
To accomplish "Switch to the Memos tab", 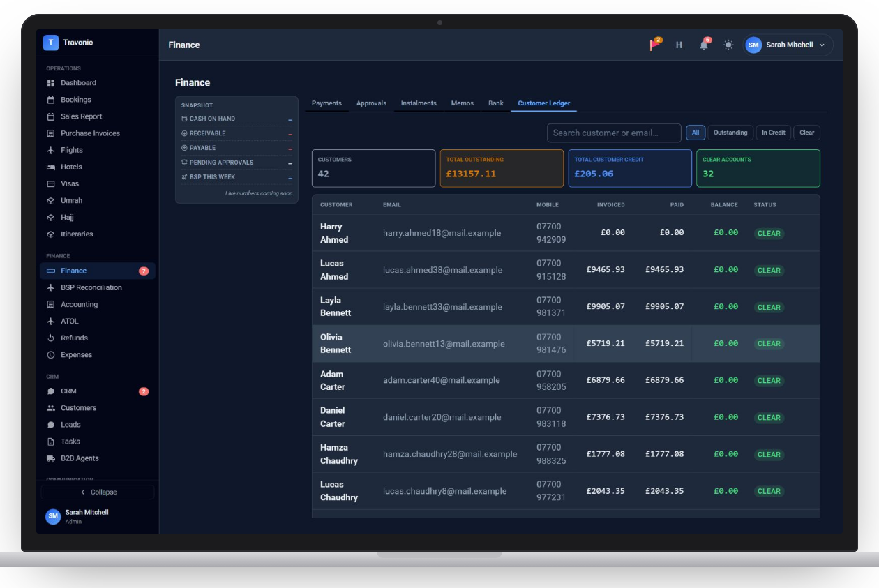I will pos(462,103).
